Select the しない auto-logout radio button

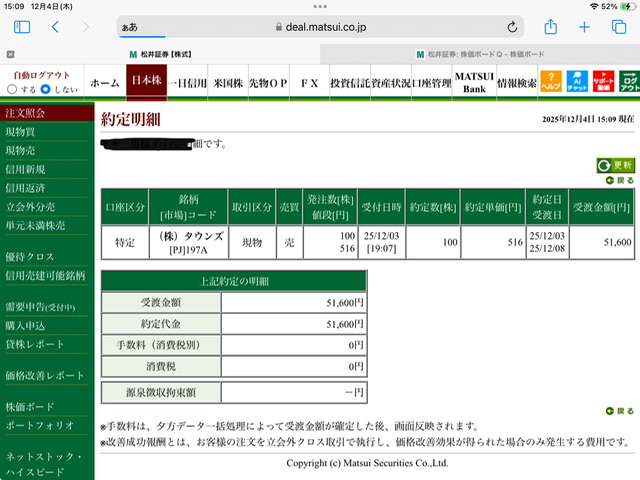(46, 89)
